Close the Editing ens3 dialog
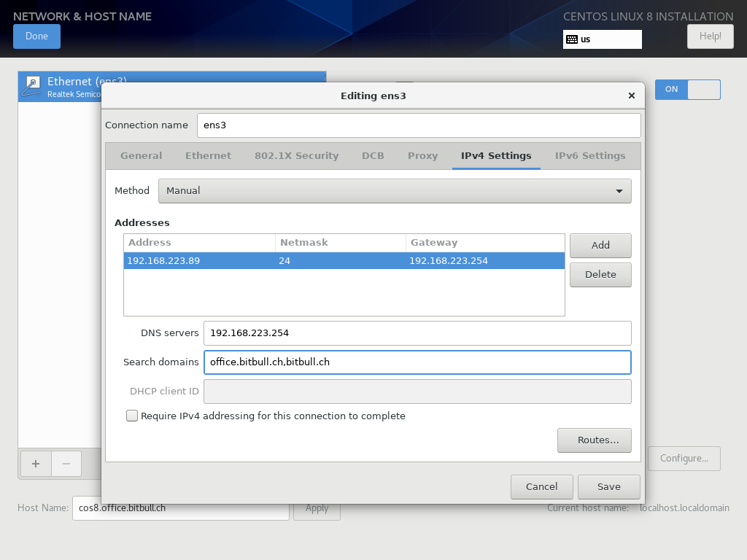 tap(632, 96)
